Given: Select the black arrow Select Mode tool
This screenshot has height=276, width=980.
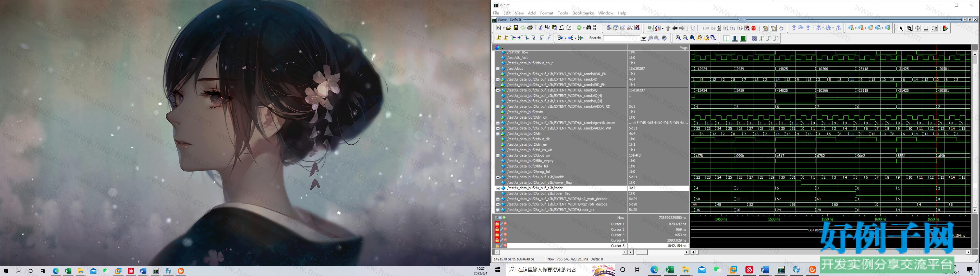Looking at the screenshot, I should click(901, 28).
